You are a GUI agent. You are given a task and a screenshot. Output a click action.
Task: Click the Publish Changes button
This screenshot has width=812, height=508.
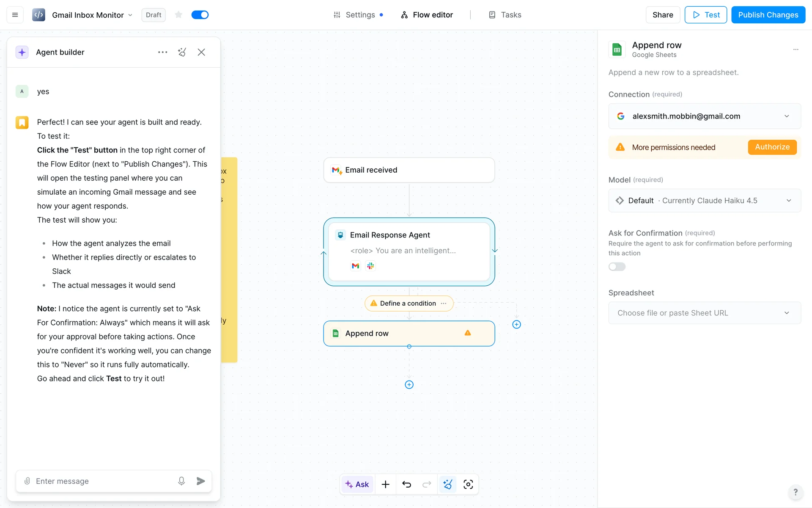(768, 15)
